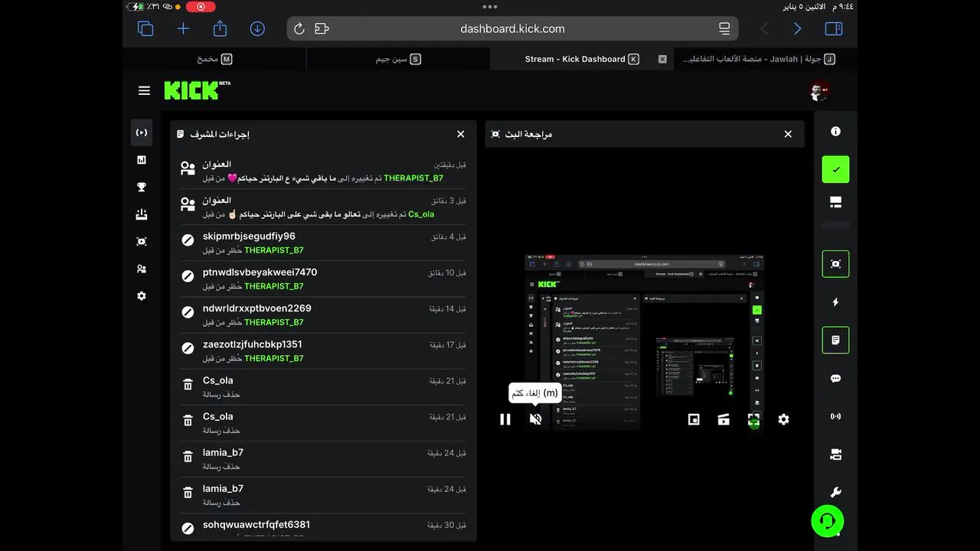Image resolution: width=980 pixels, height=551 pixels.
Task: Switch to the Jawlah tab
Action: [766, 59]
